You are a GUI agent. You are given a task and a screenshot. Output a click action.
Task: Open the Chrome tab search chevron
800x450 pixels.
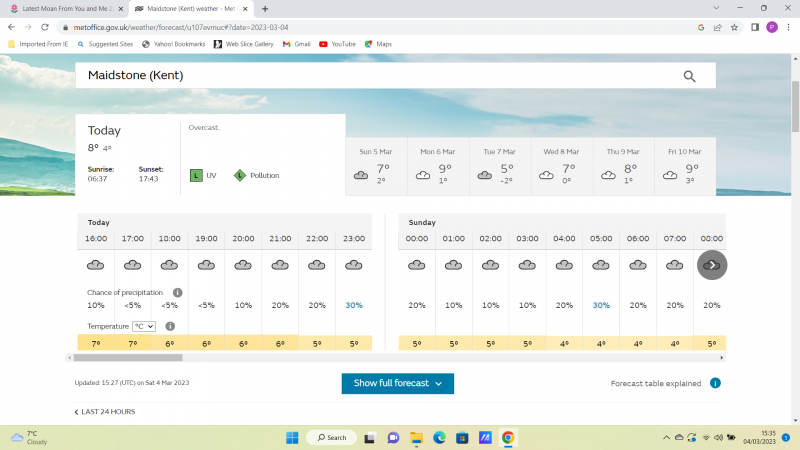[x=716, y=8]
